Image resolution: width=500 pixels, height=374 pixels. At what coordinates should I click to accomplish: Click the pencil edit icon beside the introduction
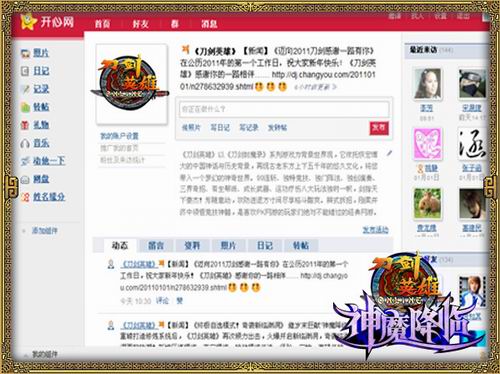pos(389,153)
